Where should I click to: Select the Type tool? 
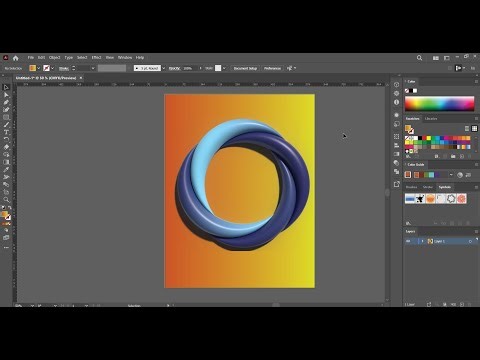pyautogui.click(x=6, y=132)
